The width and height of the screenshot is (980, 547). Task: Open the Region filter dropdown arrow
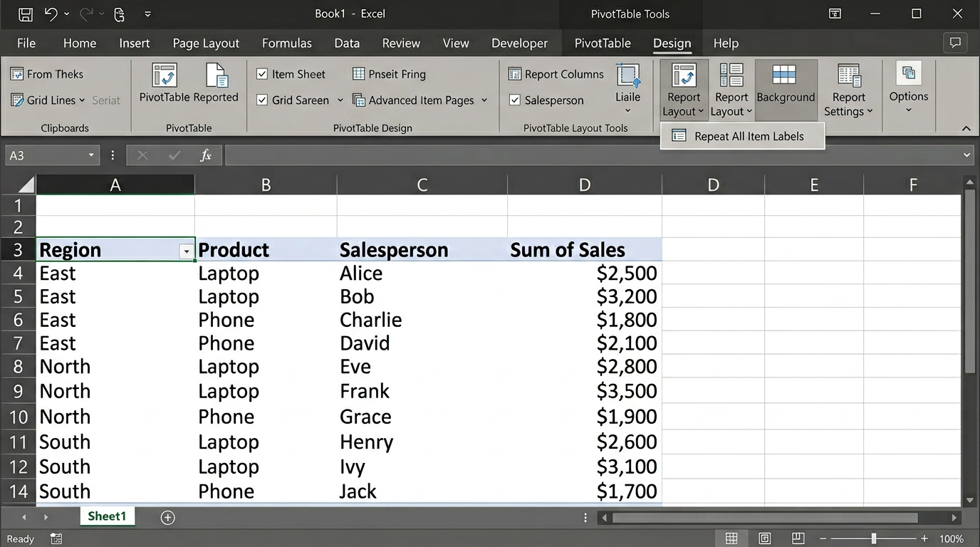[187, 251]
